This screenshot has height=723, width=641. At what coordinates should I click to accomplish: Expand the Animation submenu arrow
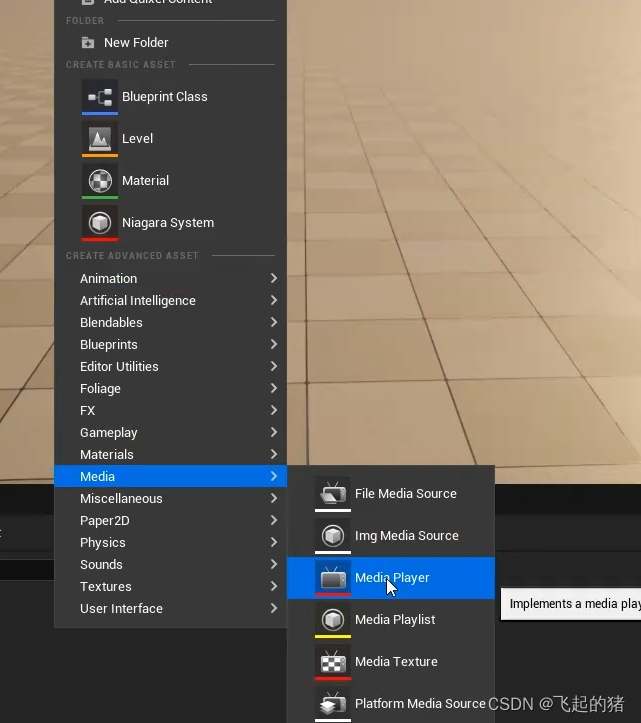coord(274,278)
